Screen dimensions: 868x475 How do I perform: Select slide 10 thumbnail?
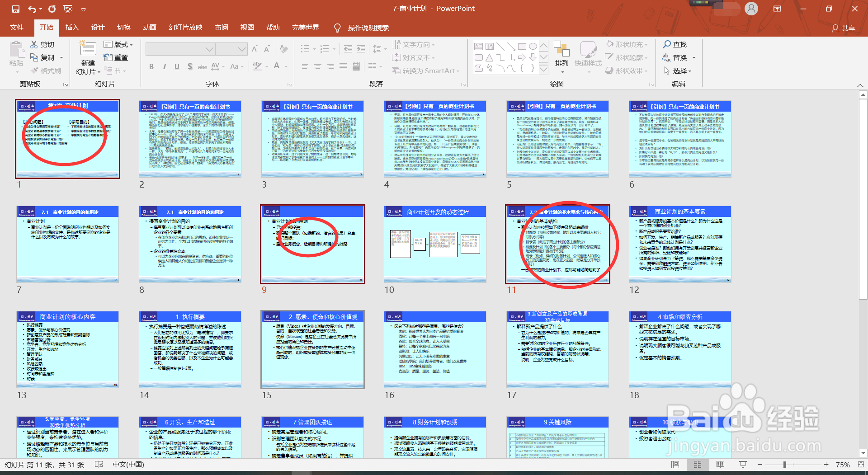pyautogui.click(x=435, y=244)
